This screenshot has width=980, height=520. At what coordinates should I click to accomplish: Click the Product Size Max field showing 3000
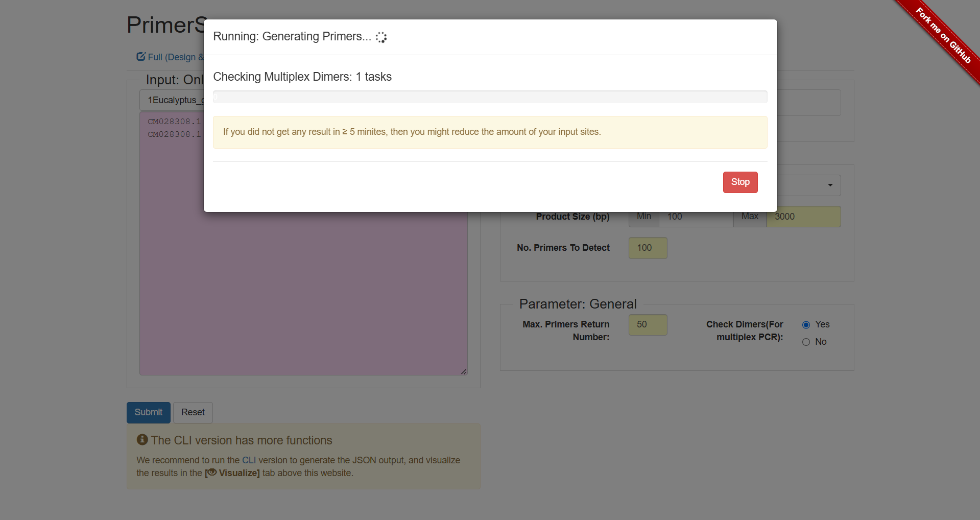[x=803, y=216]
